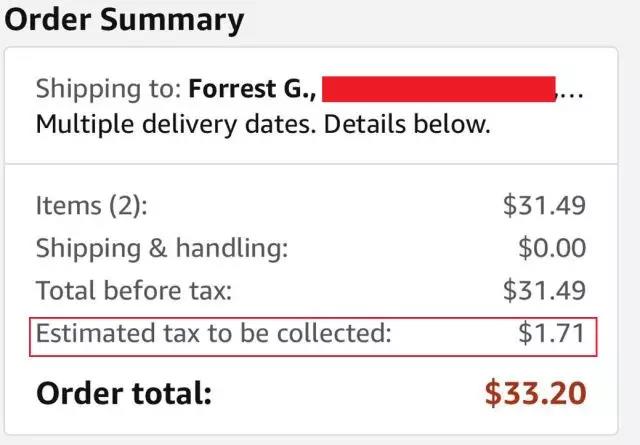Click the (2) item count
Viewport: 640px width, 445px height.
(x=125, y=206)
